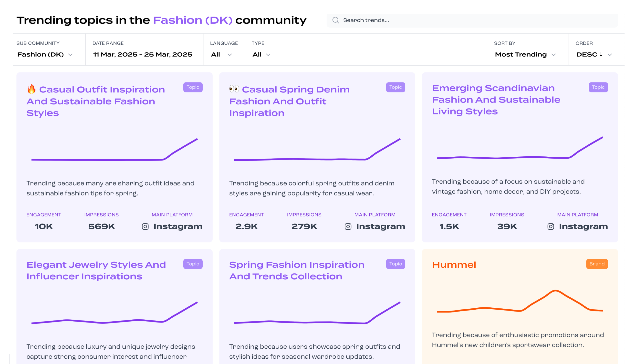
Task: Click the fire emoji on first card
Action: coord(31,89)
